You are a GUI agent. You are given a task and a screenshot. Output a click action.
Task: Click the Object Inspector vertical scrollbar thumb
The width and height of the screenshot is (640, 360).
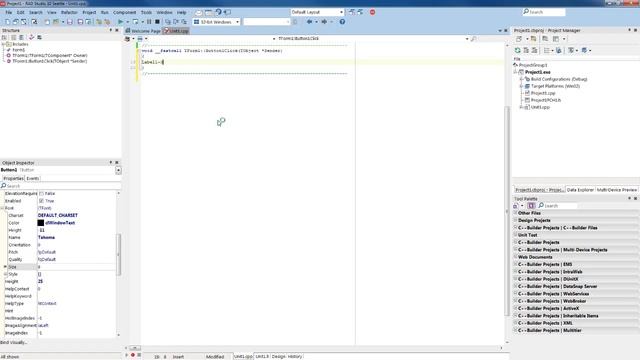(119, 255)
